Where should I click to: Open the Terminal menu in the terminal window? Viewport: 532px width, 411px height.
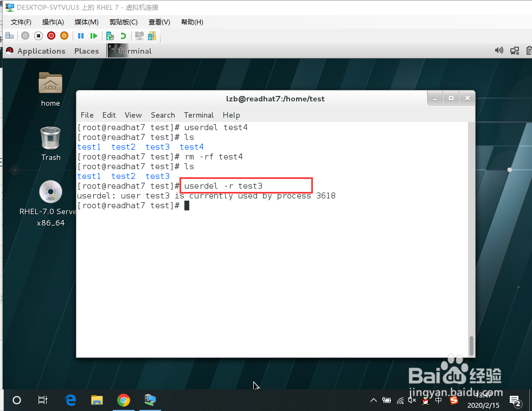(x=199, y=115)
